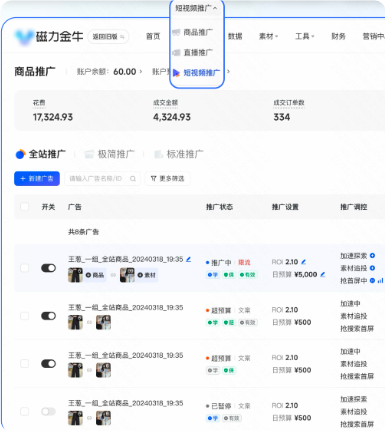Click the blue 学 tag in the 已暂停 row
This screenshot has height=431, width=385.
213,418
